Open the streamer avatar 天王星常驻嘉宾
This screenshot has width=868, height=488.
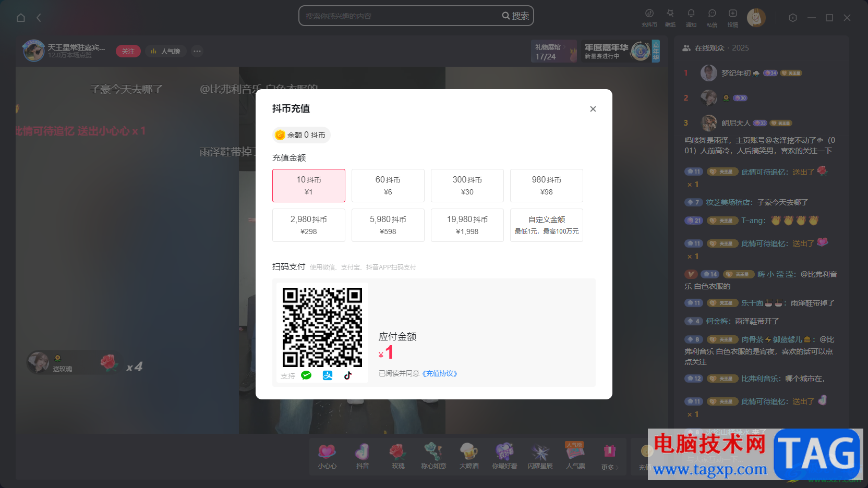33,51
